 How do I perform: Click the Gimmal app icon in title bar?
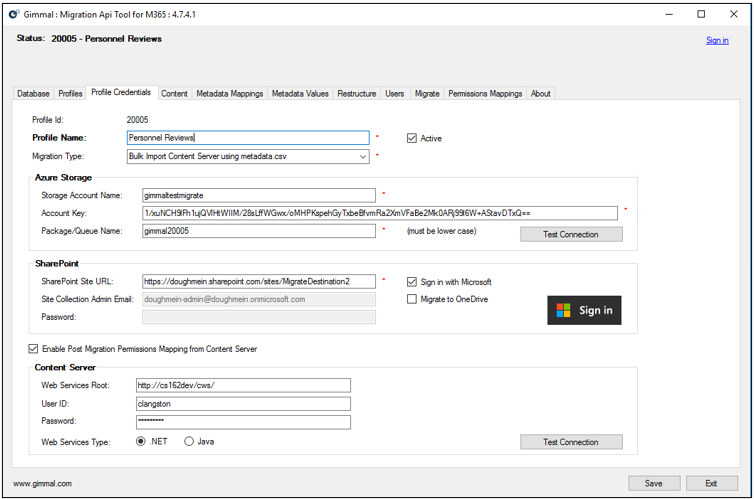pos(13,14)
